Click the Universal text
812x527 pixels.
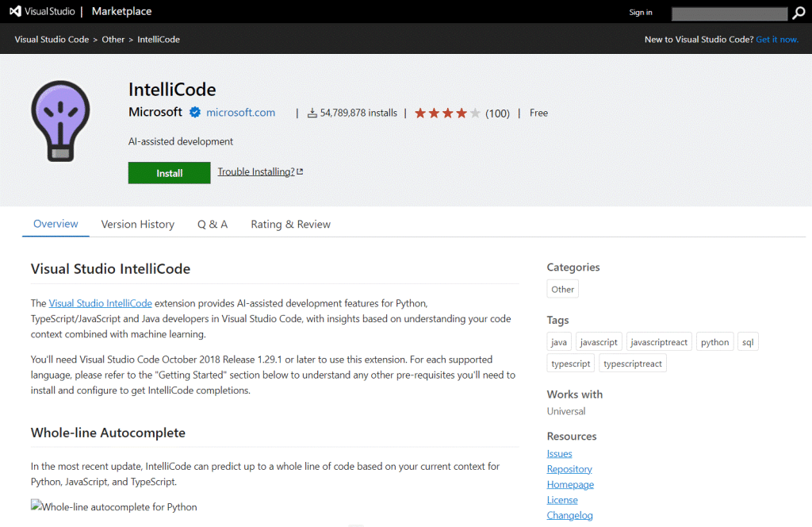(x=566, y=411)
